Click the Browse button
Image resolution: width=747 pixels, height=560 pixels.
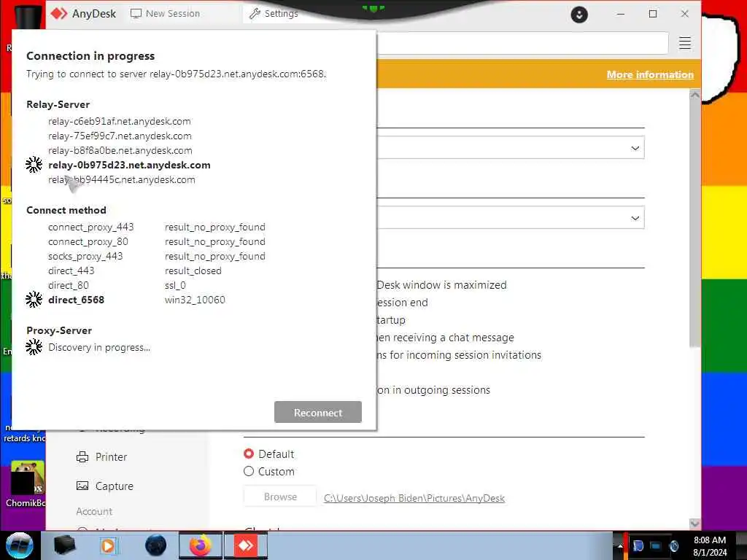(280, 497)
